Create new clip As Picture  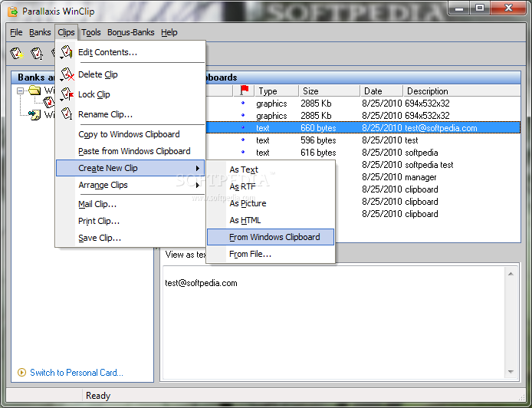271,203
